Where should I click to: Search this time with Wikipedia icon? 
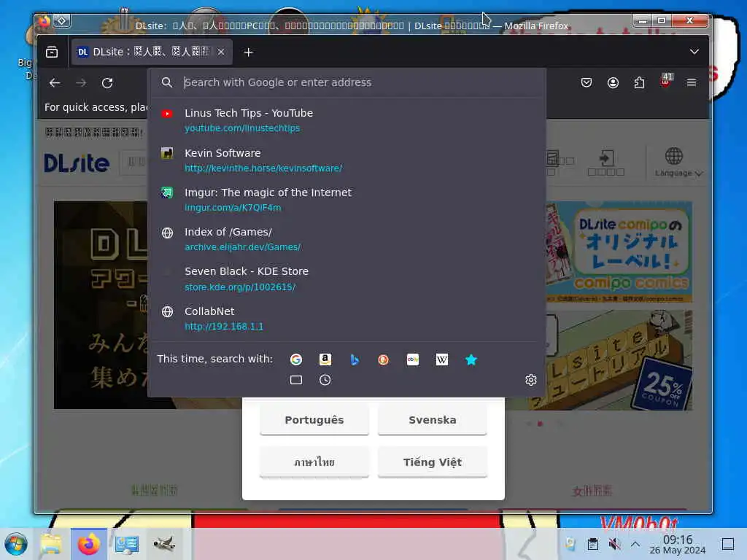click(441, 359)
